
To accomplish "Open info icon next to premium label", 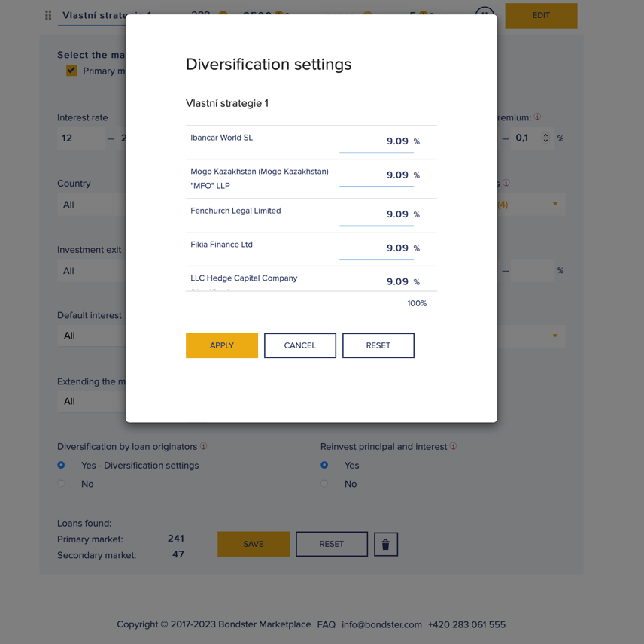I will coord(537,117).
